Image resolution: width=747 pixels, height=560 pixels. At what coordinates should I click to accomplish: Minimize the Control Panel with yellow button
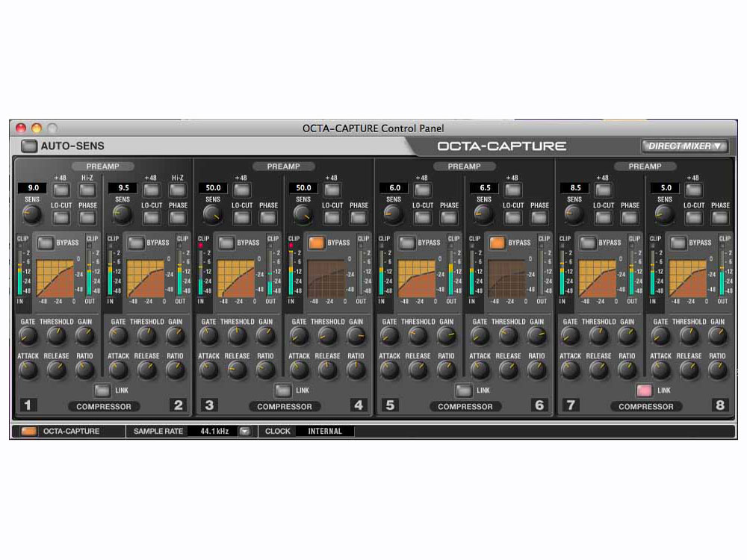click(x=37, y=128)
